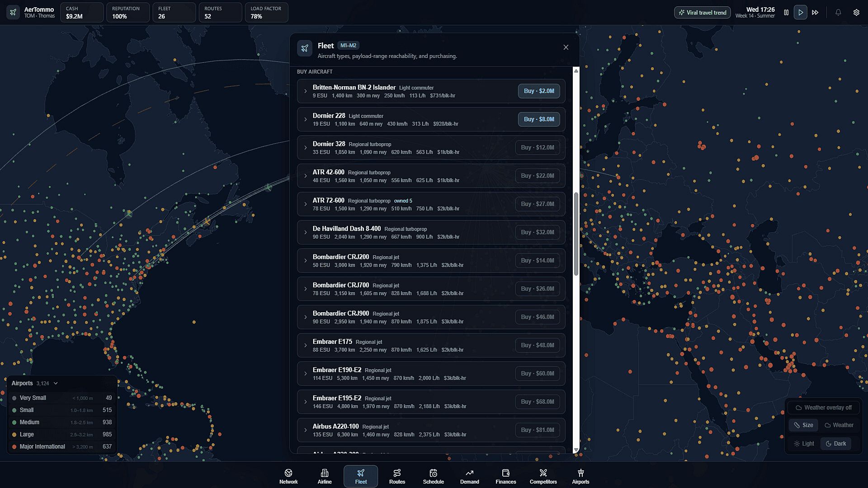Click the ATR 72-600 owned 5 label

pyautogui.click(x=403, y=201)
